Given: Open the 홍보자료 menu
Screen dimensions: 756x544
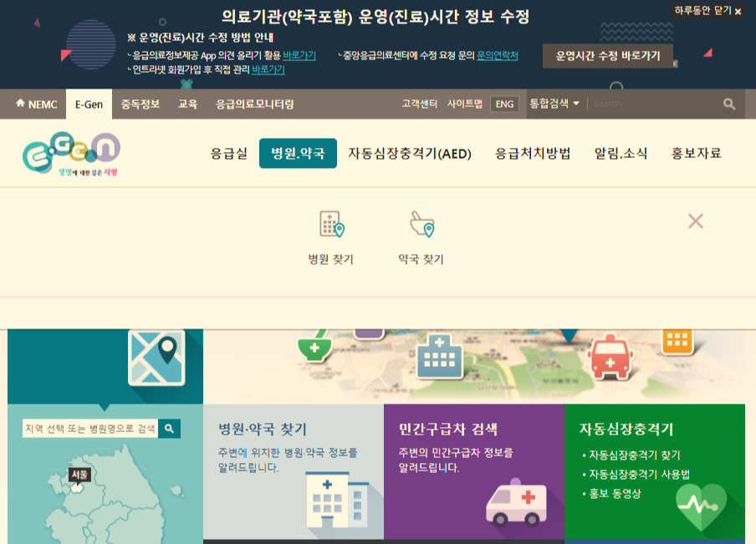Looking at the screenshot, I should click(697, 154).
